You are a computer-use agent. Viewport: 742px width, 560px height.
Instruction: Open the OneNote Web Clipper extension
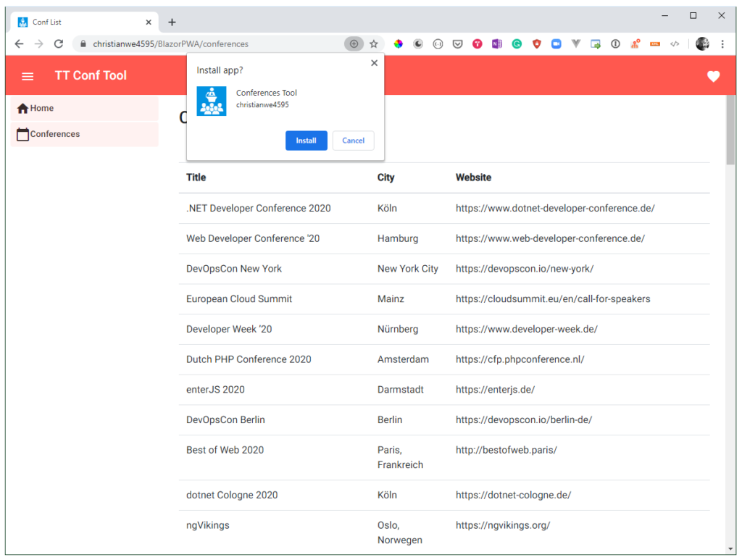497,43
